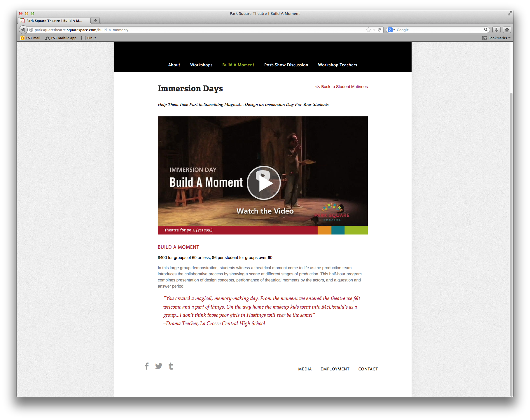Click the Drama Teacher attribution line
Image resolution: width=530 pixels, height=420 pixels.
point(214,323)
